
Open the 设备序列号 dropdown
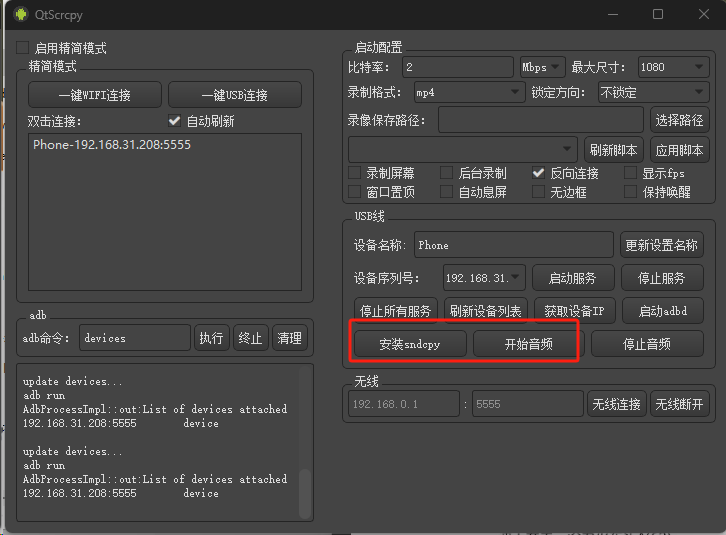coord(484,277)
